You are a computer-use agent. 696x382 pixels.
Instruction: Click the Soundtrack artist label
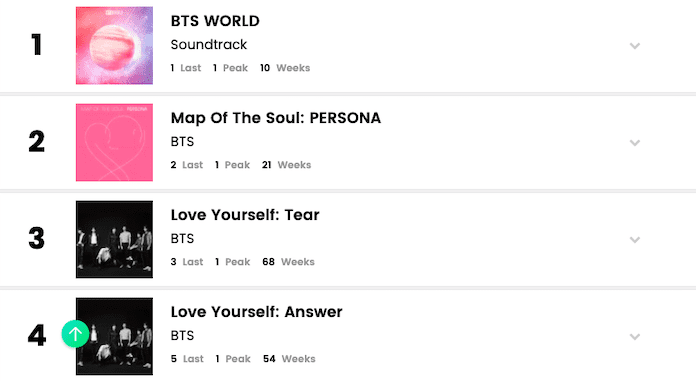209,44
